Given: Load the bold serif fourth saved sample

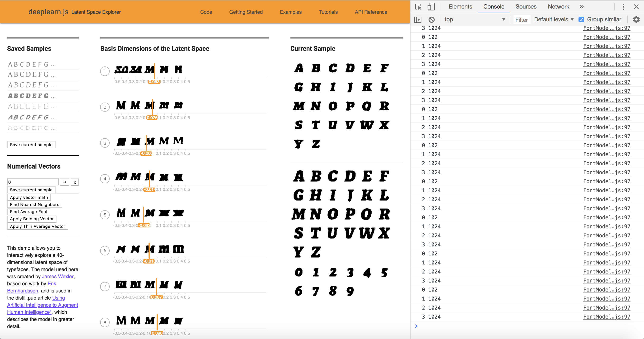Looking at the screenshot, I should (32, 96).
